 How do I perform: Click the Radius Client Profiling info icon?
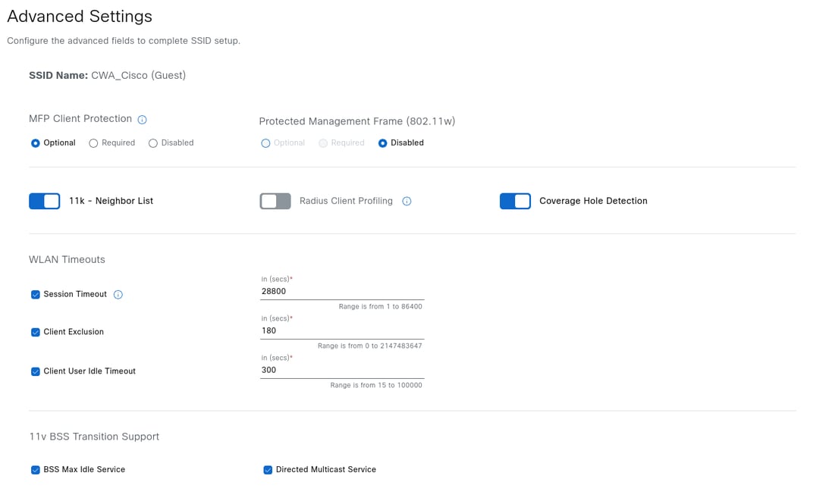pos(407,202)
